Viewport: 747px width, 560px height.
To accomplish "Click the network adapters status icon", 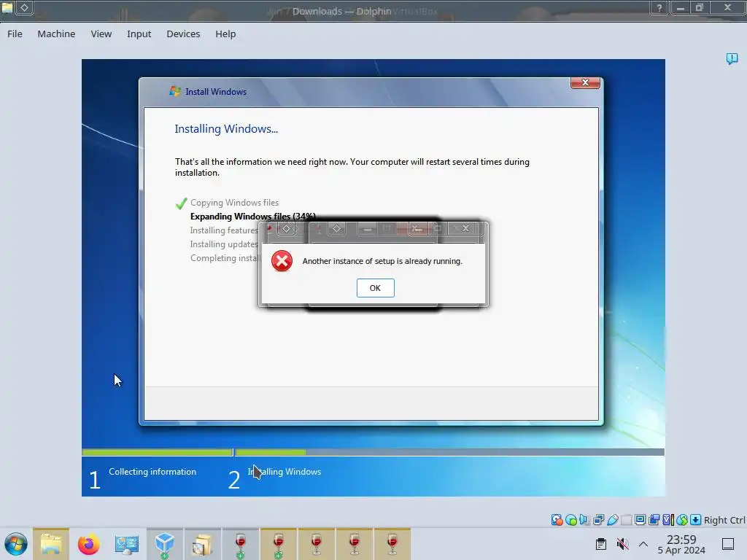I will click(x=598, y=520).
